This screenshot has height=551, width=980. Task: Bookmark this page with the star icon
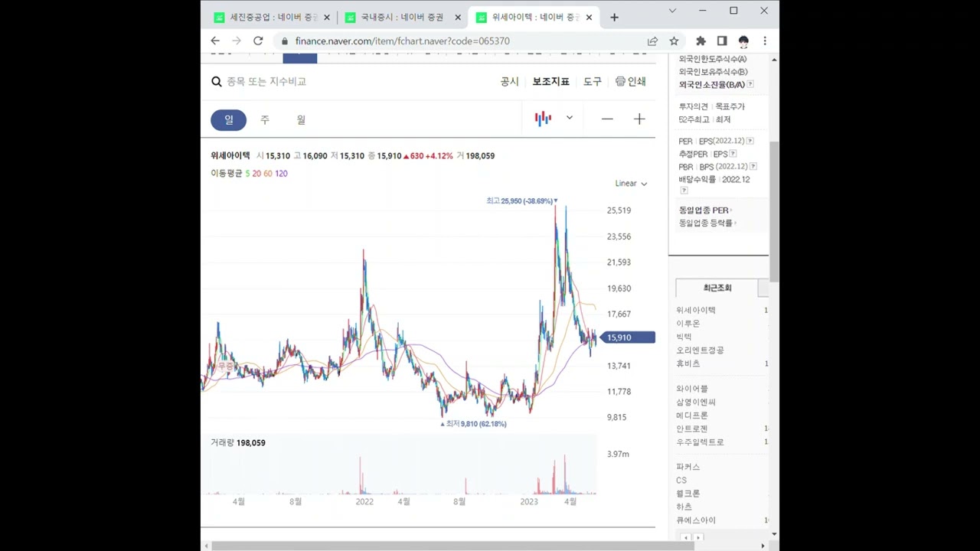[x=674, y=41]
